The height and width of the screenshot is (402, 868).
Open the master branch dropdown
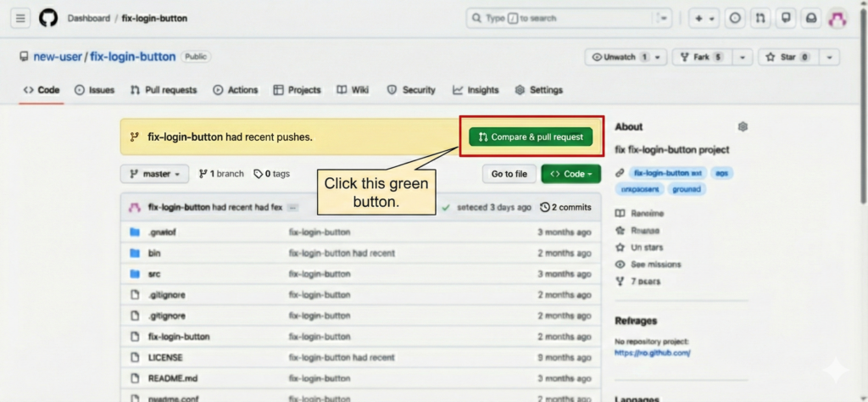(154, 174)
